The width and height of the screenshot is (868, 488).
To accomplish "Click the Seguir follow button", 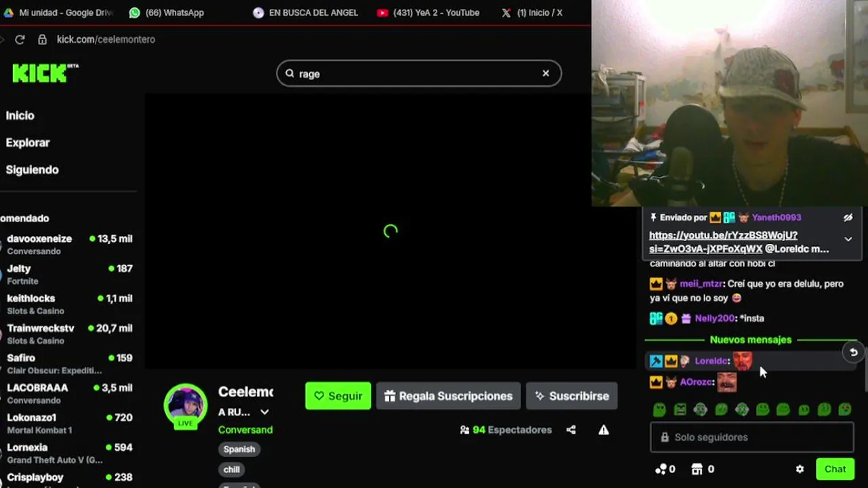I will [x=338, y=396].
